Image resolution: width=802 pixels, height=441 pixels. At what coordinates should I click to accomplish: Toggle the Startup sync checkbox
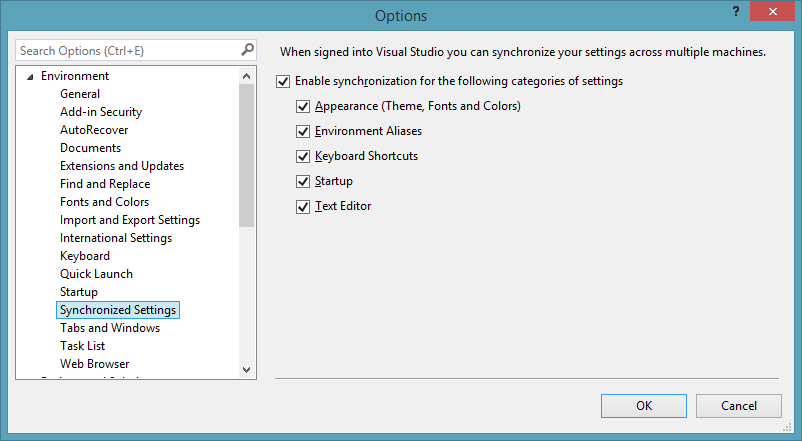tap(303, 182)
